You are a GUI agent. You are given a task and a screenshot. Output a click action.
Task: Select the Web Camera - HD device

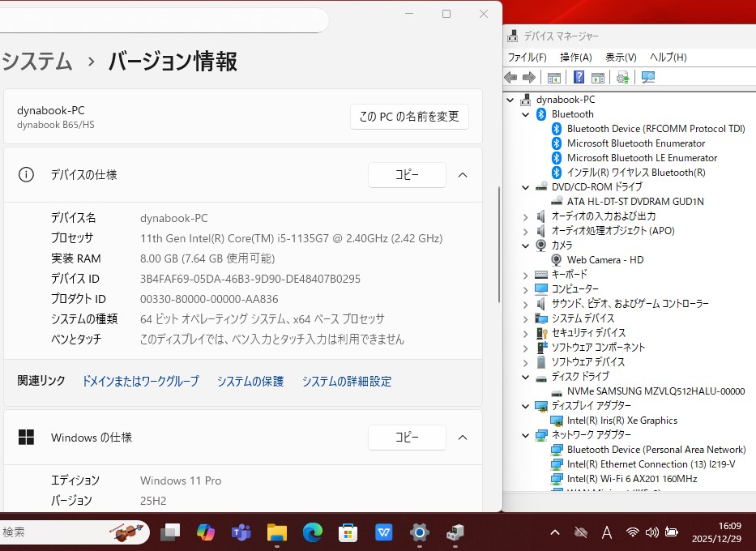click(604, 260)
